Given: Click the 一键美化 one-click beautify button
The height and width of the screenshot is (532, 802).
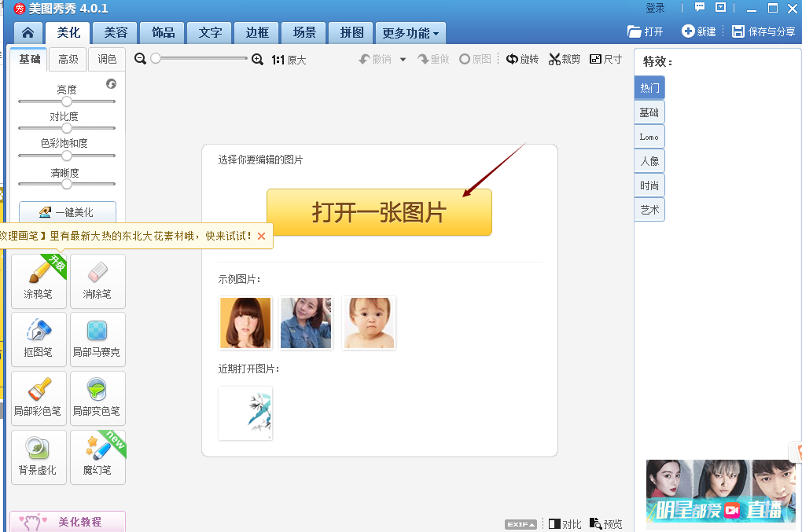Looking at the screenshot, I should [68, 212].
